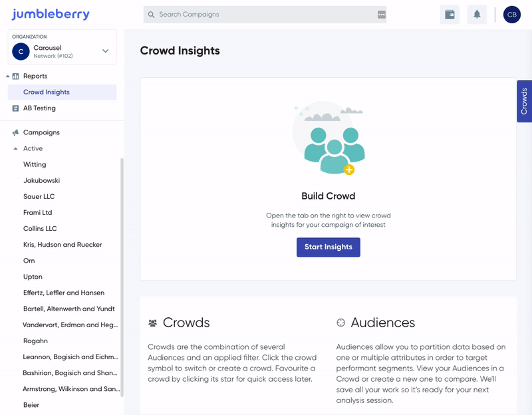The width and height of the screenshot is (532, 415).
Task: Open notifications bell icon
Action: click(x=477, y=15)
